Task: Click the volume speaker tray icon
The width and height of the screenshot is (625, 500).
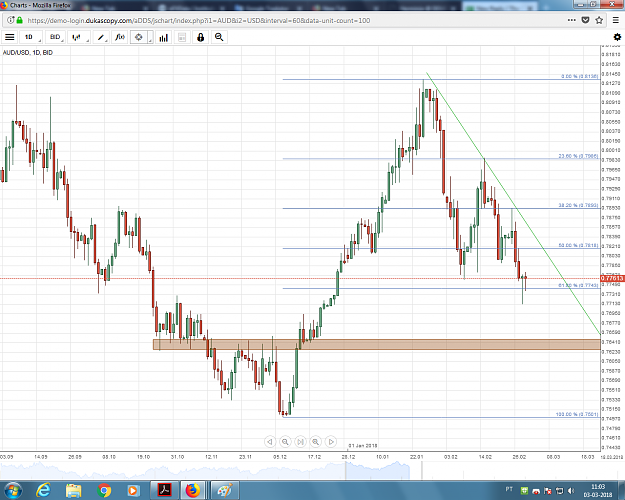Action: point(570,490)
